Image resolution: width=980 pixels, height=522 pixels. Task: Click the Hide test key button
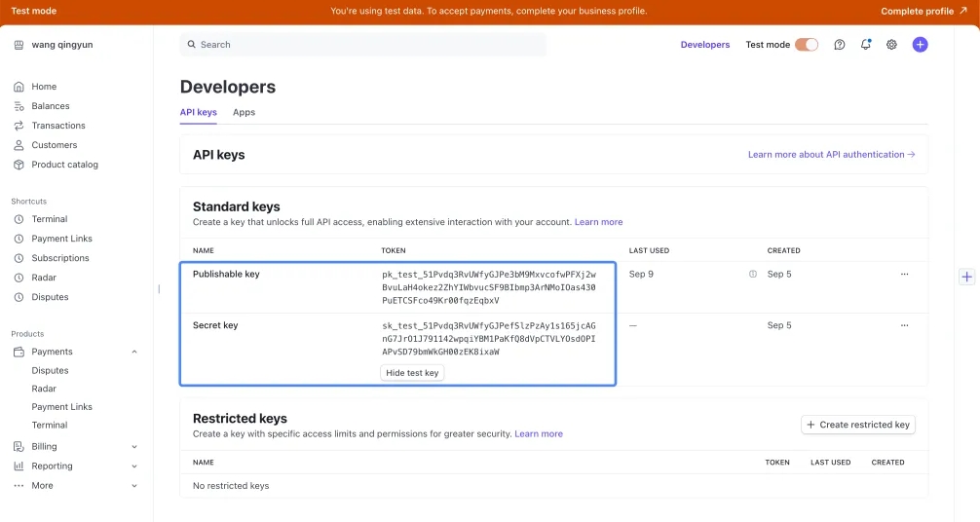click(412, 373)
